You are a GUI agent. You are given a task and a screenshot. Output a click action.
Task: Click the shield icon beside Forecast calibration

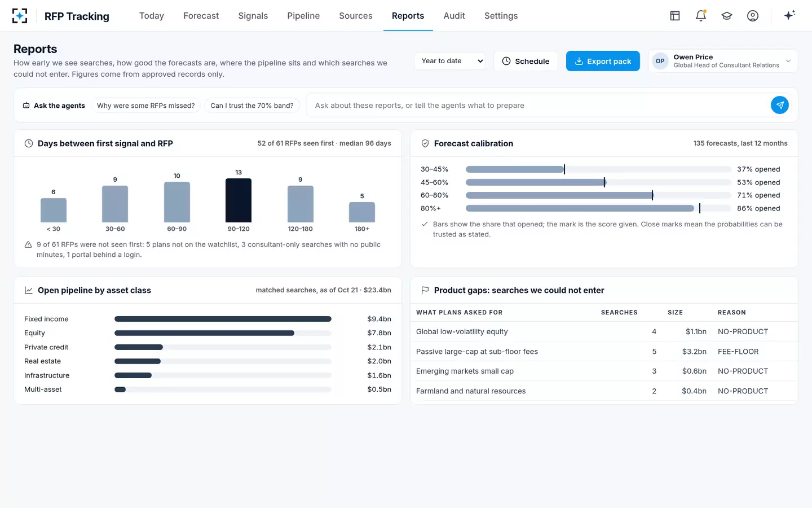(x=425, y=143)
